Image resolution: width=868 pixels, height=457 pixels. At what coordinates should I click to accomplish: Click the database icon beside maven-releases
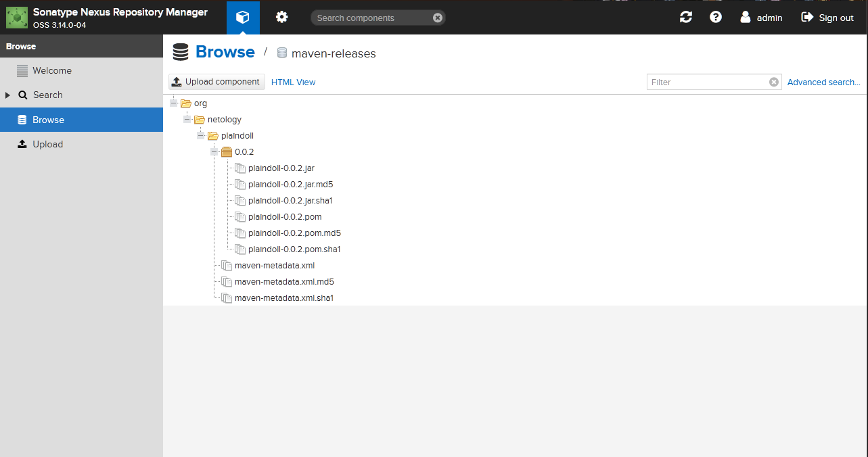[281, 52]
